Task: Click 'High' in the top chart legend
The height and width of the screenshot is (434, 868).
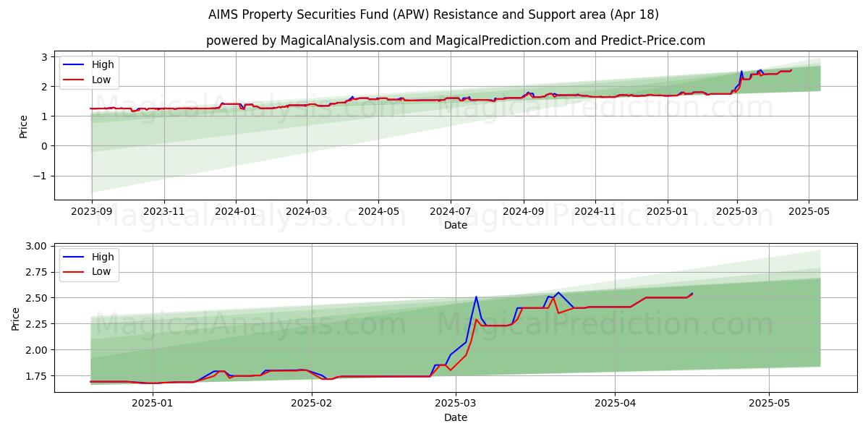Action: point(103,64)
